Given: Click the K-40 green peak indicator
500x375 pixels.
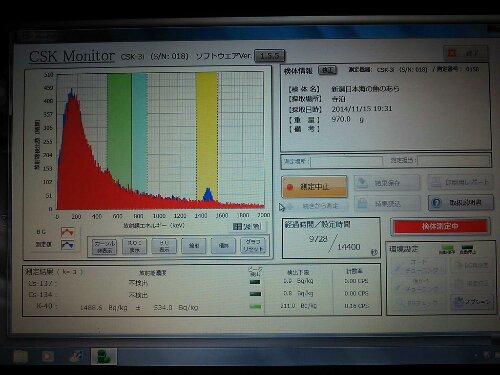Looking at the screenshot, I should 255,306.
